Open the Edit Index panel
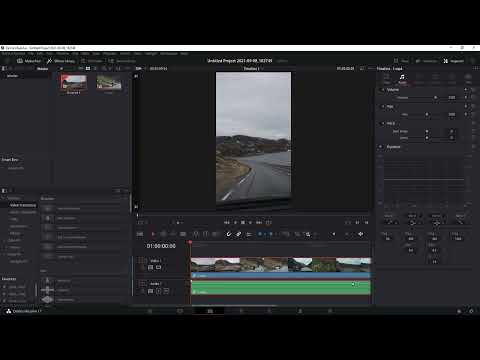The width and height of the screenshot is (480, 360). tap(92, 61)
